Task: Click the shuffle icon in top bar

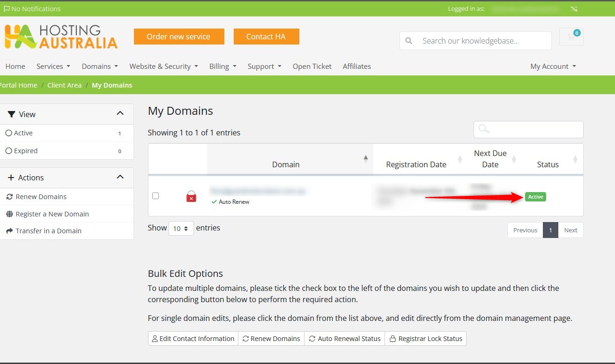Action: click(574, 9)
